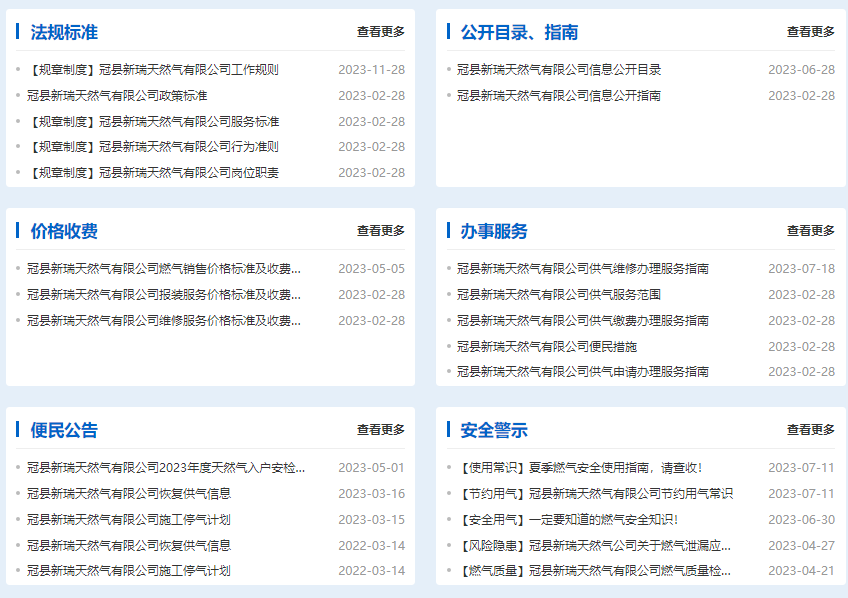Click the 法规标准 section heading

pyautogui.click(x=64, y=32)
